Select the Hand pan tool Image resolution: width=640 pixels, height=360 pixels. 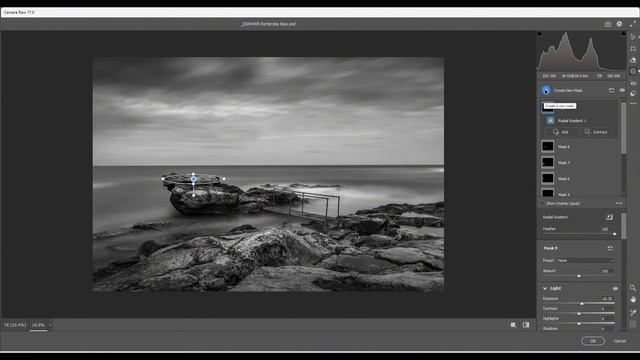[633, 300]
